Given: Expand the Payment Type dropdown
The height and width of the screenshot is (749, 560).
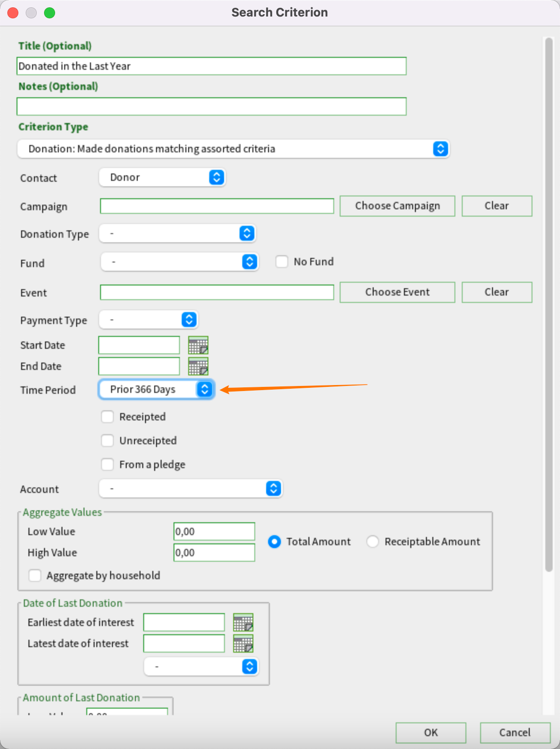Looking at the screenshot, I should [x=149, y=320].
